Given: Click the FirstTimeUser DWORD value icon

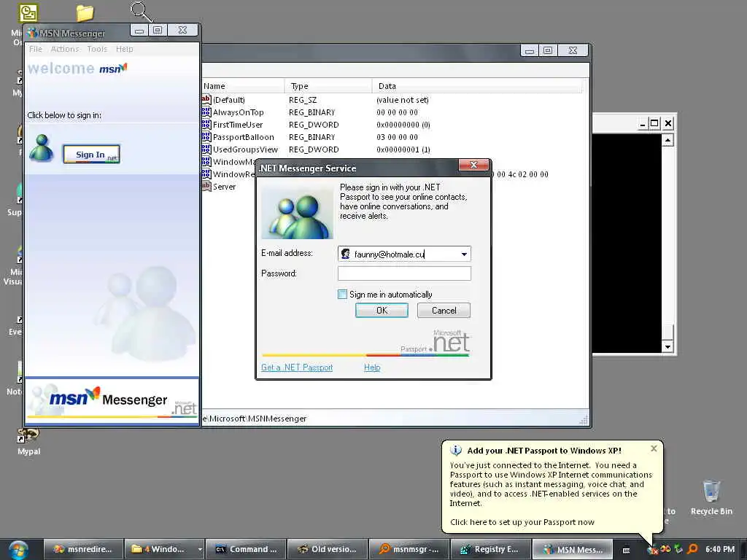Looking at the screenshot, I should pyautogui.click(x=206, y=124).
